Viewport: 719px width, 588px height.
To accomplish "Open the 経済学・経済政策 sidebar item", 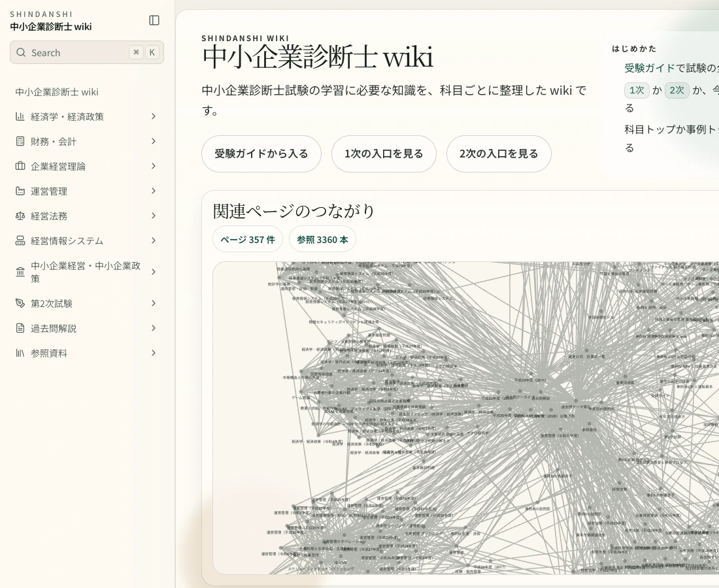I will coord(67,116).
